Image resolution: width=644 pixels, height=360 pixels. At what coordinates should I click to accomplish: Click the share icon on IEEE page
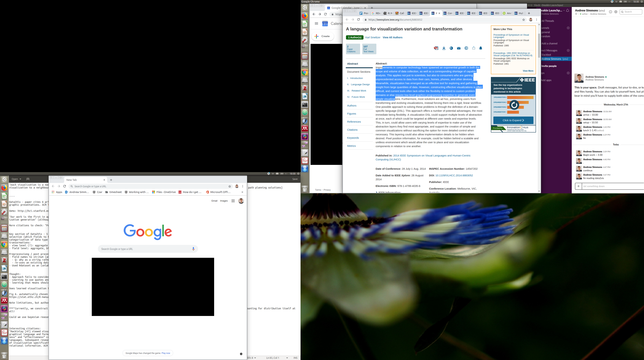coord(474,48)
